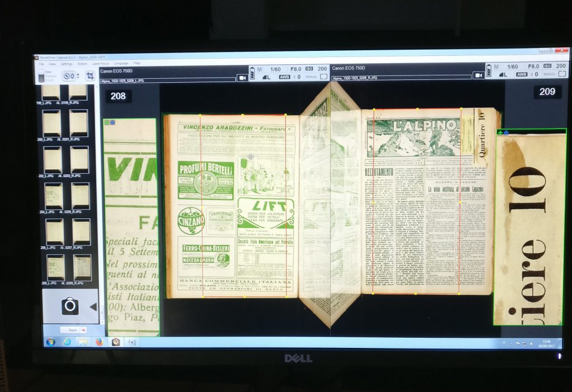Click left camera focus frame icon

pos(323,77)
